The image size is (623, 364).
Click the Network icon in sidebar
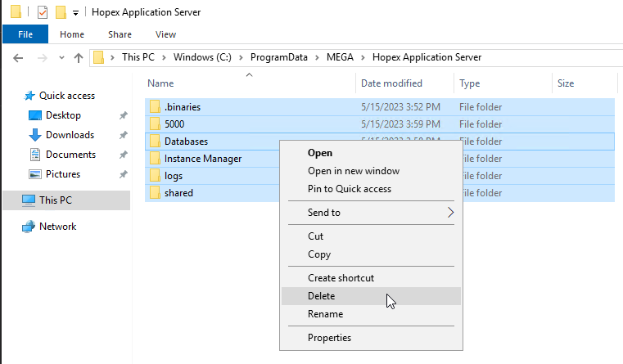click(x=29, y=227)
